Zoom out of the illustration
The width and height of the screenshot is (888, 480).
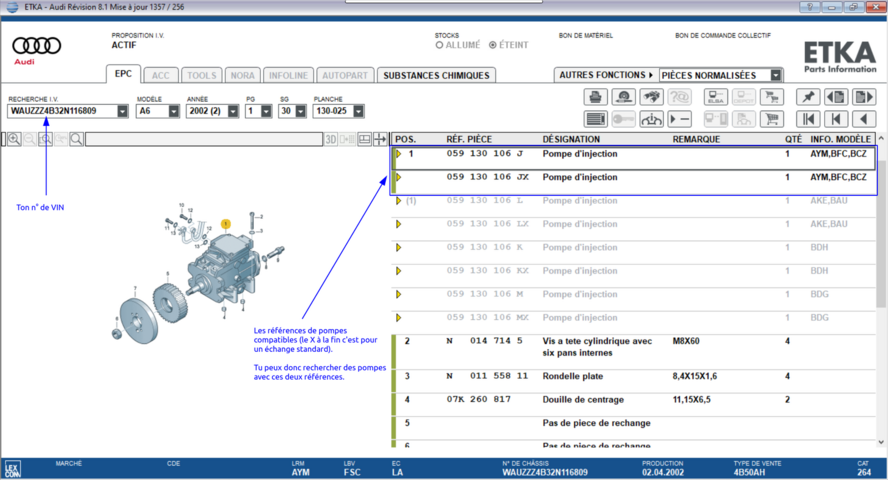tap(30, 139)
